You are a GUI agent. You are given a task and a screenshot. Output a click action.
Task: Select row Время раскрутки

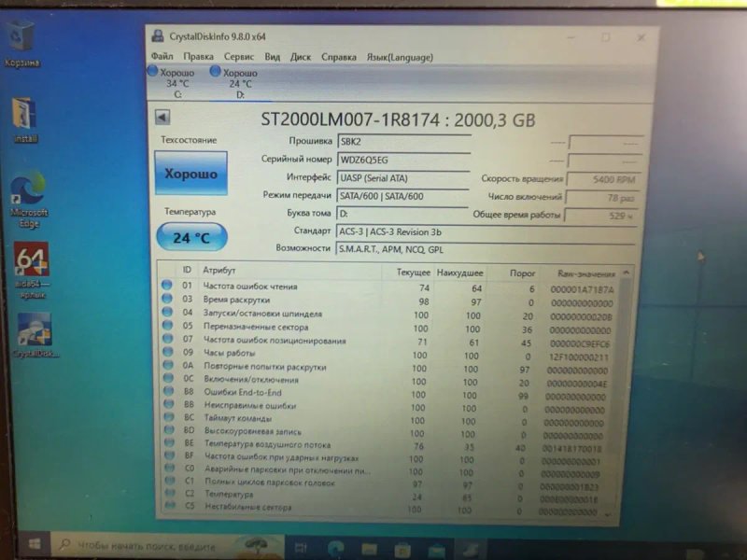[x=389, y=301]
